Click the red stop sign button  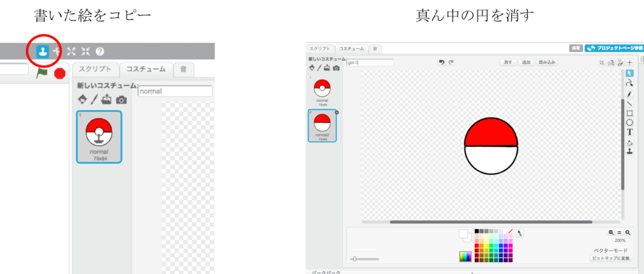click(60, 74)
